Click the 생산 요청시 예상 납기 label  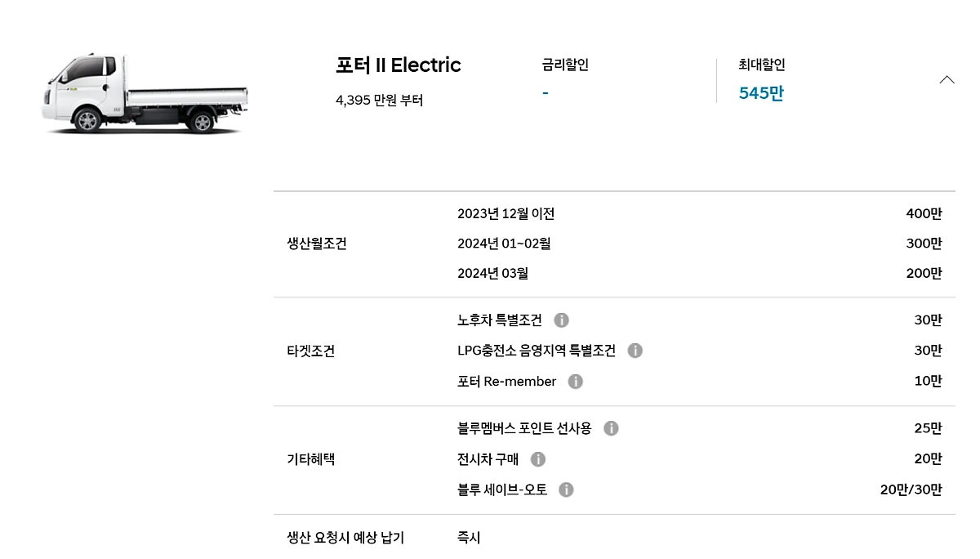click(x=345, y=538)
